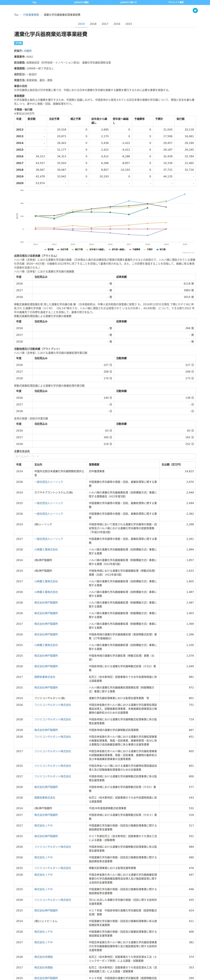Screen dimensions: 210x980
Task: Go to Top via the breadcrumb
Action: pyautogui.click(x=16, y=15)
